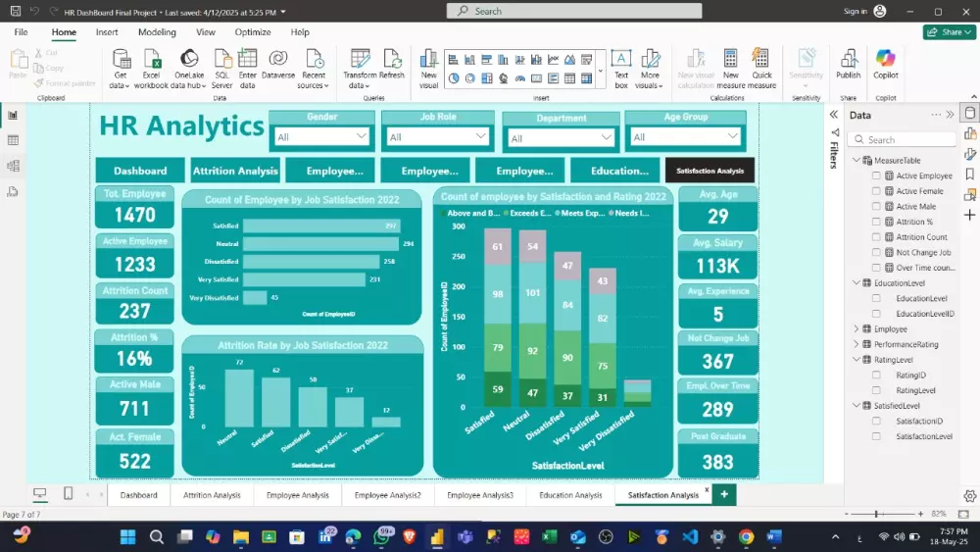This screenshot has width=980, height=552.
Task: Insert a Text box
Action: 620,69
